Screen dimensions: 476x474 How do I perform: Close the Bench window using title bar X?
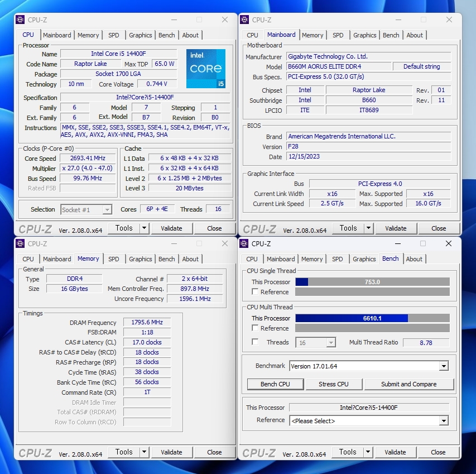[448, 243]
